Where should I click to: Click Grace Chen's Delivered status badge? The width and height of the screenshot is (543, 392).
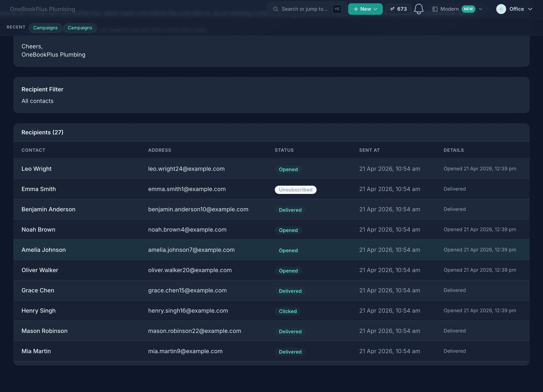290,291
